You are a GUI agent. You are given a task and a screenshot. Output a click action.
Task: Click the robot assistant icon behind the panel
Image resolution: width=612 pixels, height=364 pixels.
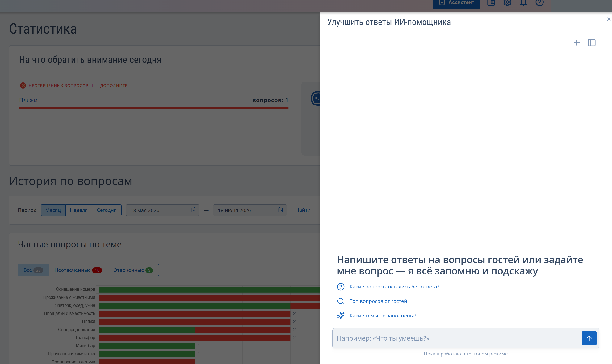tap(315, 98)
